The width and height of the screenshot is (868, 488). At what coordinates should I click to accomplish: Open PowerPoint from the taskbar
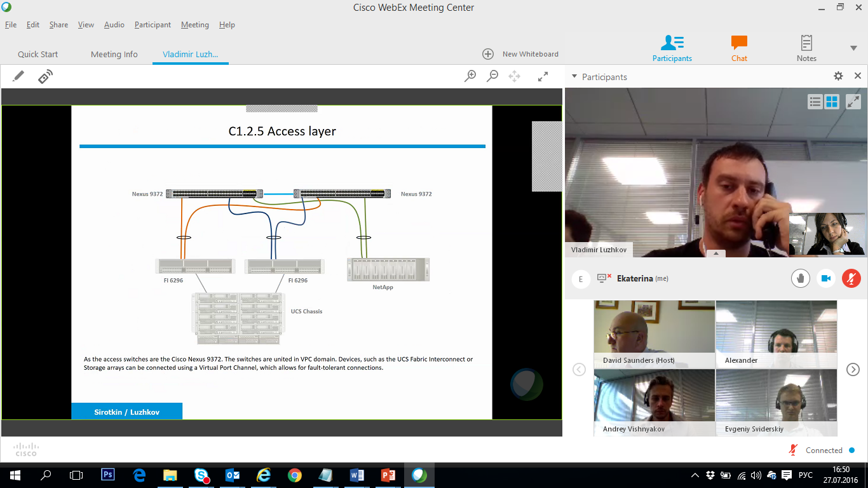(x=388, y=475)
